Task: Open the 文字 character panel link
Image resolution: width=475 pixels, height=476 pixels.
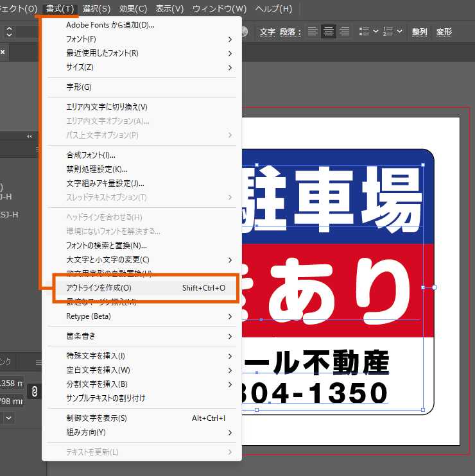Action: 268,32
